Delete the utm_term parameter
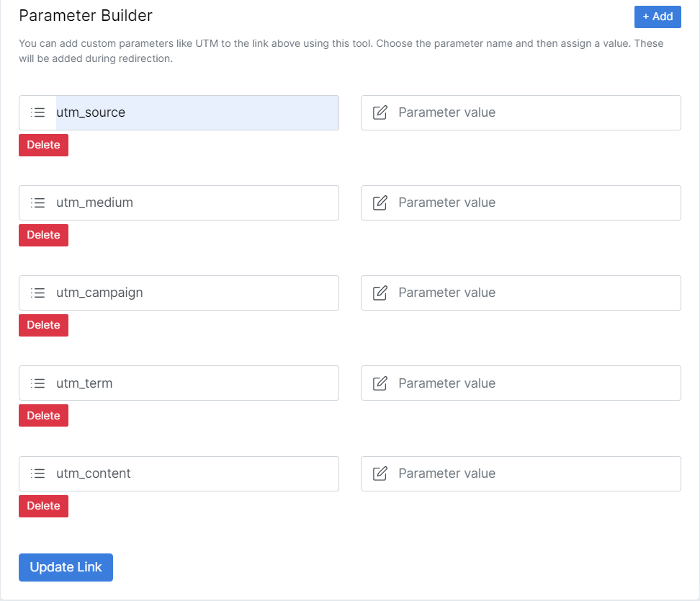Screen dimensions: 700x601 (43, 415)
